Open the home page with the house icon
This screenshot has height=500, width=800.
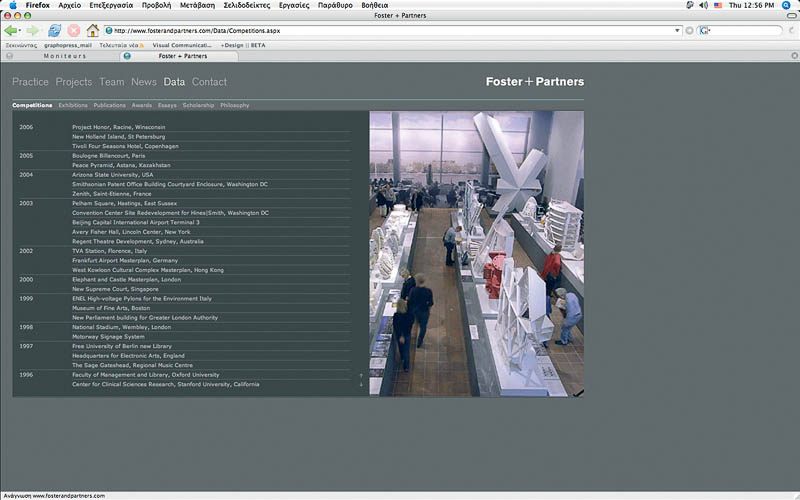[92, 31]
